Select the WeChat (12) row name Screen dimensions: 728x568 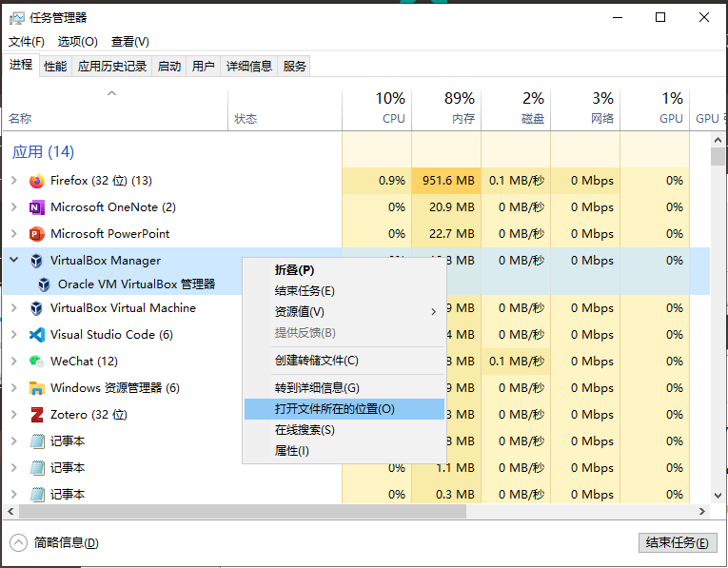coord(84,361)
